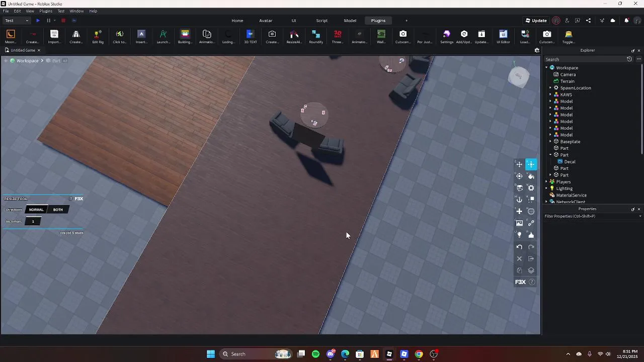Open the Test mode dropdown
The image size is (644, 362).
pos(17,21)
